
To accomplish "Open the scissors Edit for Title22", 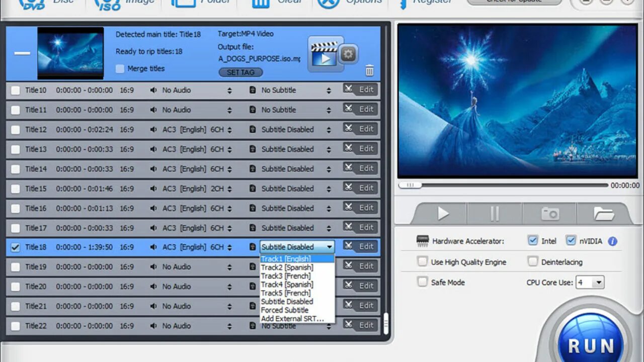I will tap(360, 325).
